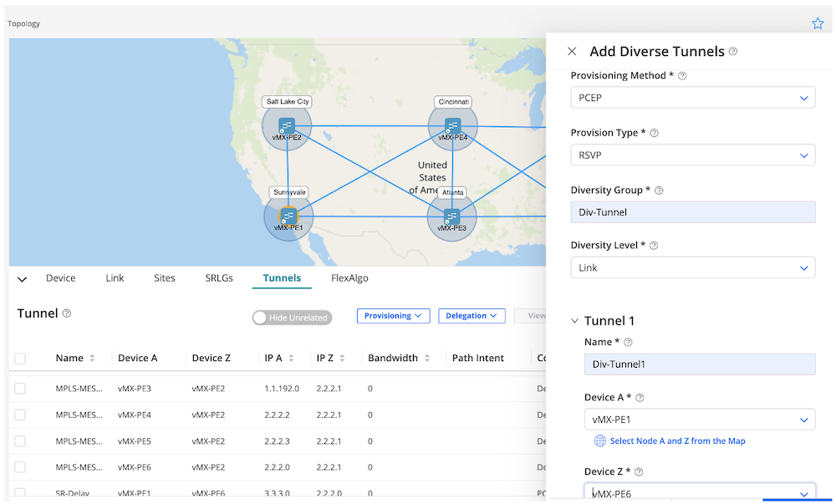Click the vMX-PE2 router node on map

[287, 126]
